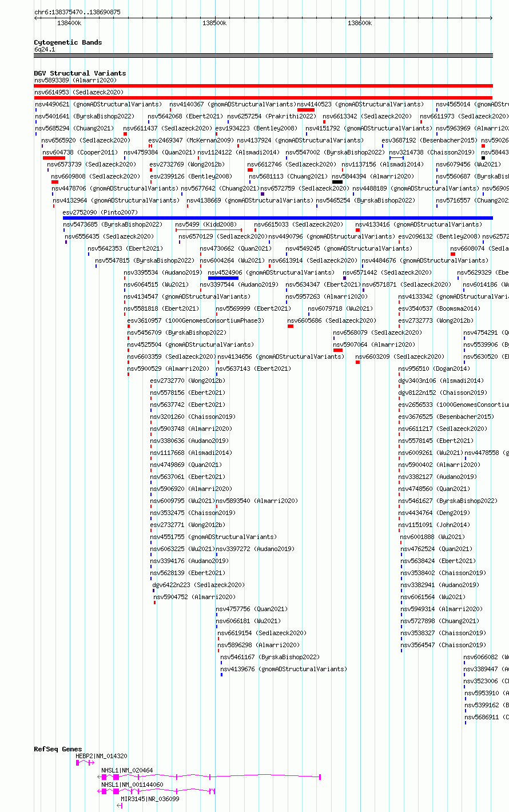Open nsv6079718 (Wu2021) variant label
Screen dimensions: 509x812
pos(340,308)
